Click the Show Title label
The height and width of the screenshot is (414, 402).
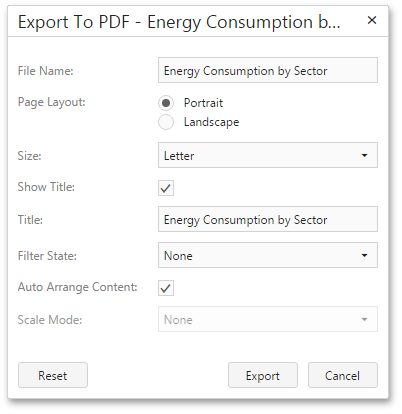[46, 187]
